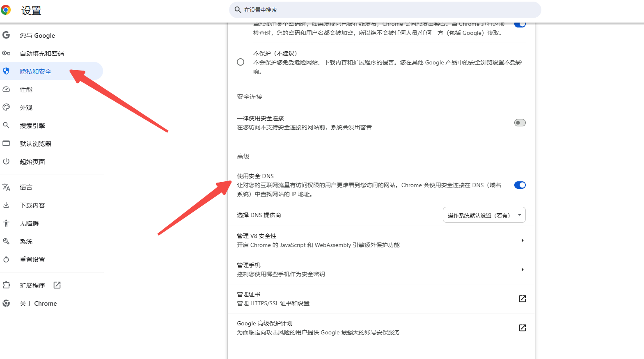Open Google 高级保护计划 external link icon
644x359 pixels.
(522, 328)
